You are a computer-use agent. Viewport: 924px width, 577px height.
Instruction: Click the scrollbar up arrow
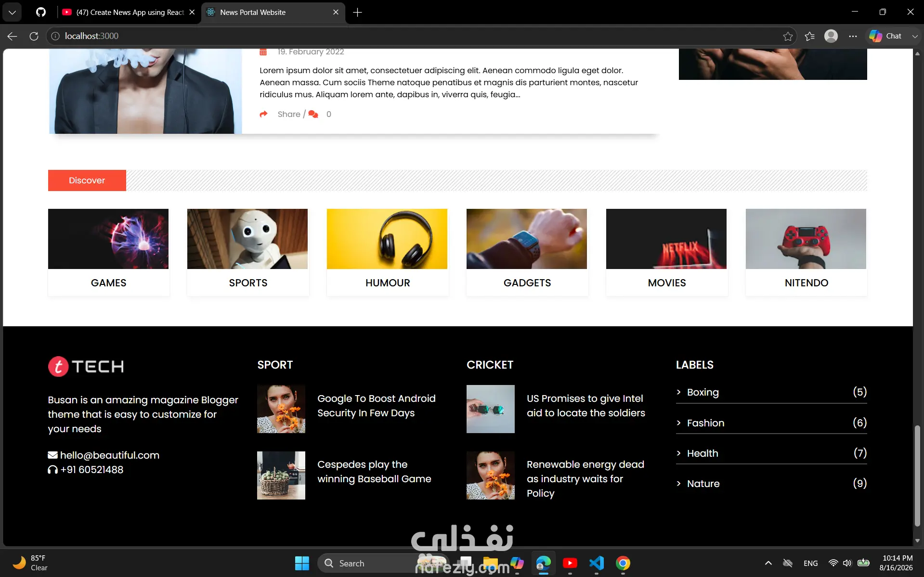pos(917,53)
